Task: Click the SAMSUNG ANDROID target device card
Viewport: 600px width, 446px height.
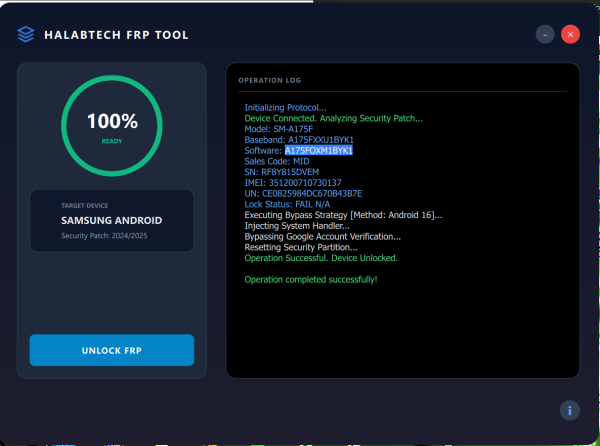Action: click(x=112, y=220)
